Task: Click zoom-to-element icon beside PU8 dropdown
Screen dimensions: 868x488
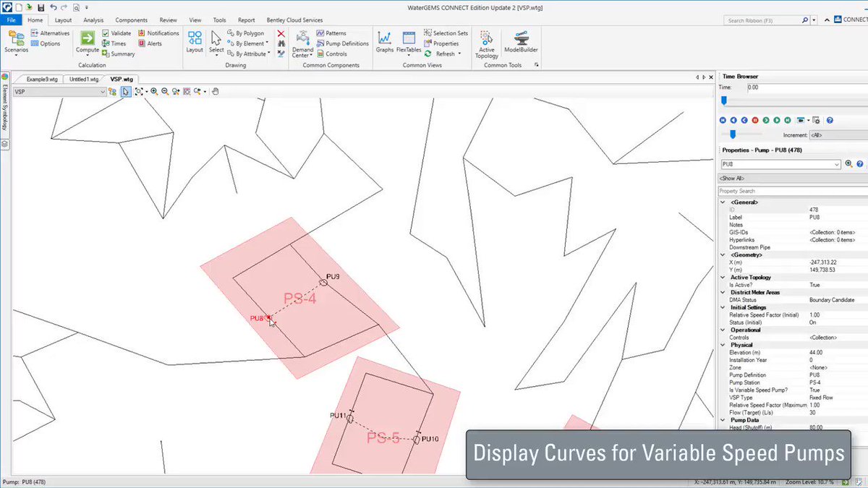Action: click(x=849, y=164)
